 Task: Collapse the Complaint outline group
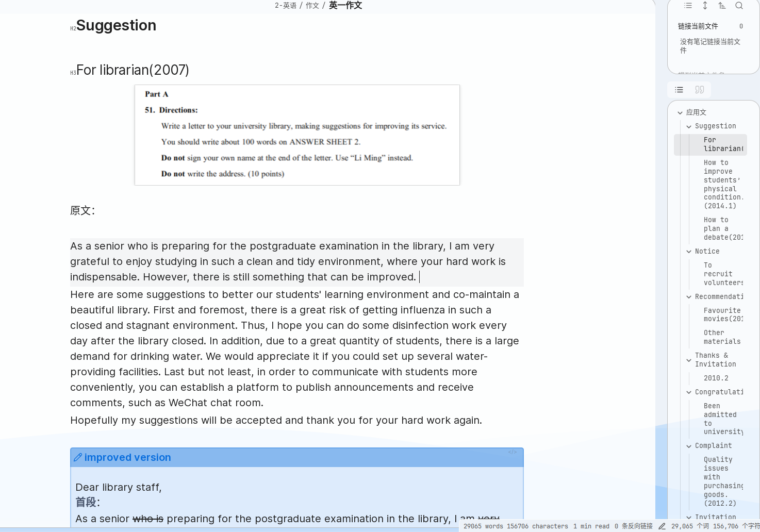(689, 446)
